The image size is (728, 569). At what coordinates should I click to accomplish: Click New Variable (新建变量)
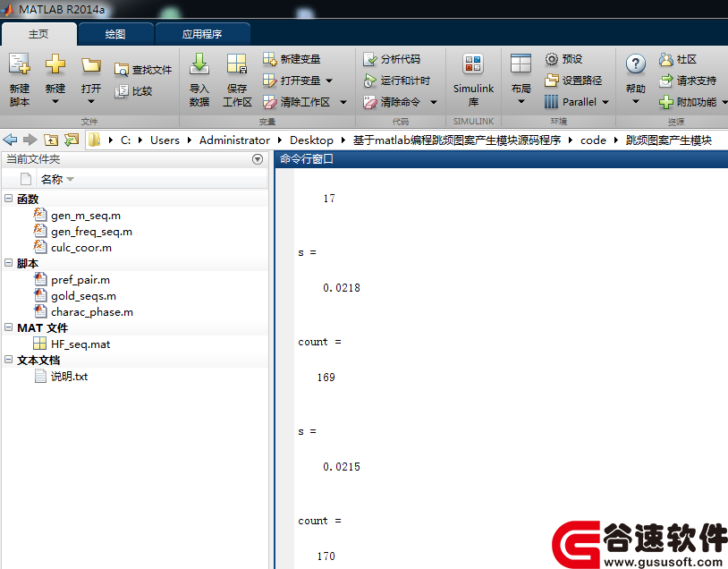click(x=292, y=59)
